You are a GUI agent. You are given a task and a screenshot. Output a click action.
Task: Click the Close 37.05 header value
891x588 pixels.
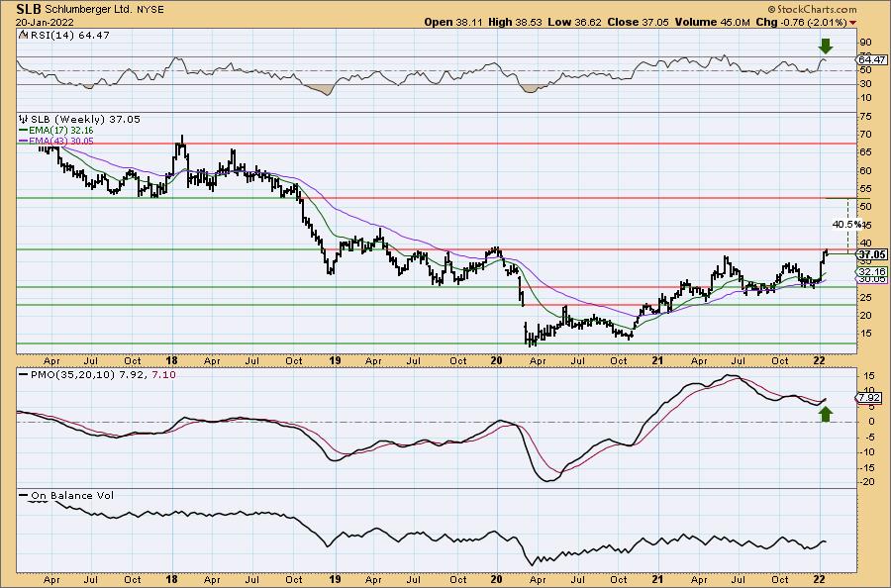click(x=639, y=22)
